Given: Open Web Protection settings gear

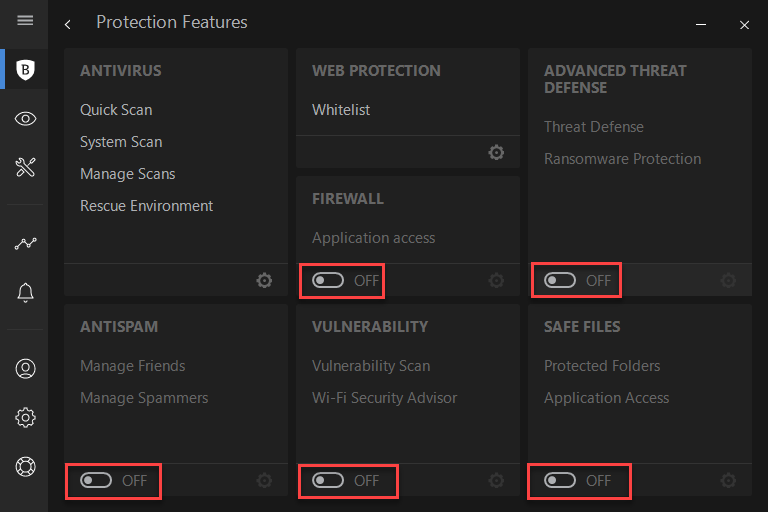Looking at the screenshot, I should 496,152.
